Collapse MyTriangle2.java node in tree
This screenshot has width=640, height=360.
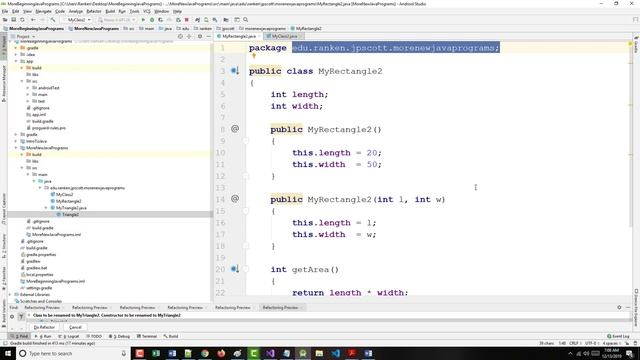tap(46, 208)
